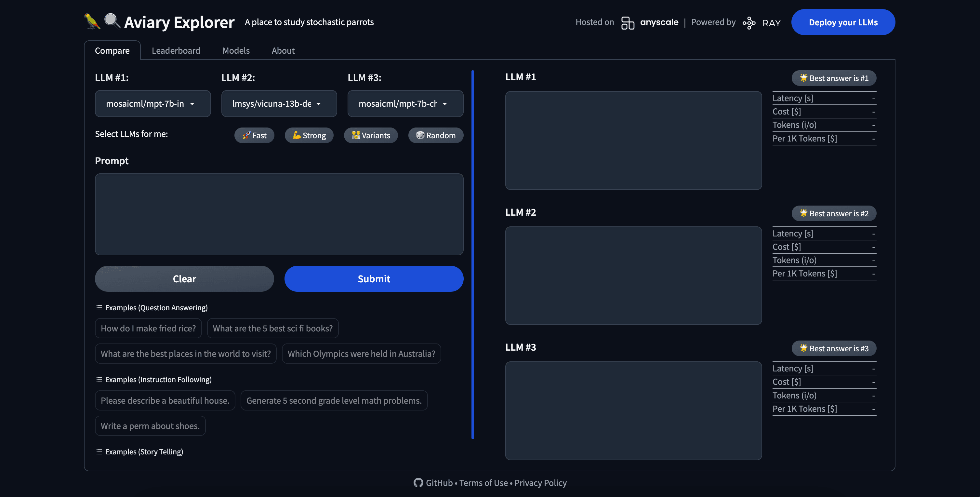Select the 🚀 Fast LLM preset icon
The height and width of the screenshot is (497, 980).
[254, 135]
